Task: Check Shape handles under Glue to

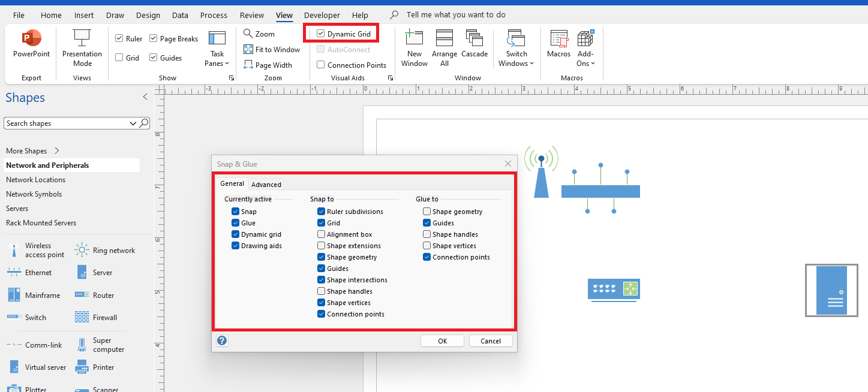Action: pyautogui.click(x=427, y=234)
